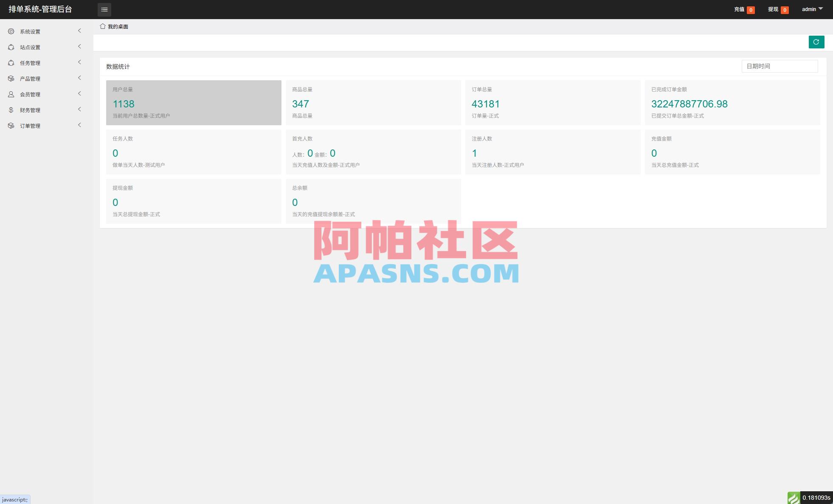
Task: Click the 用户总量 statistics card
Action: point(193,102)
